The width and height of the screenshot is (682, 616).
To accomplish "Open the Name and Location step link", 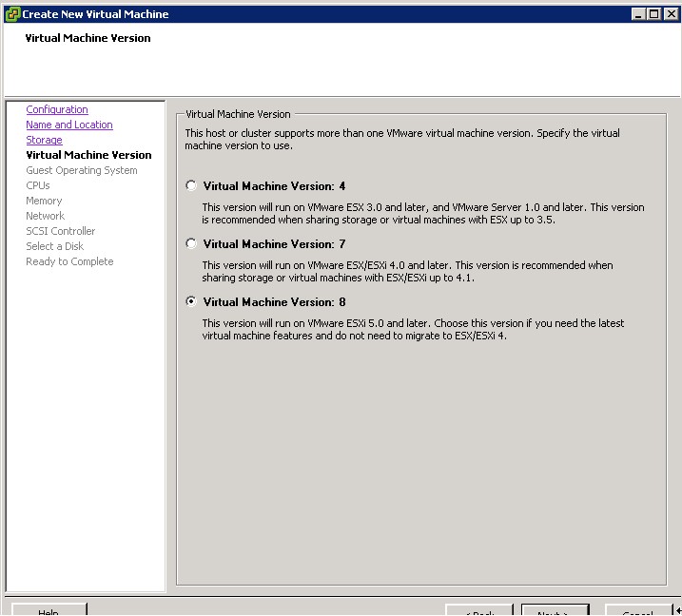I will point(68,125).
